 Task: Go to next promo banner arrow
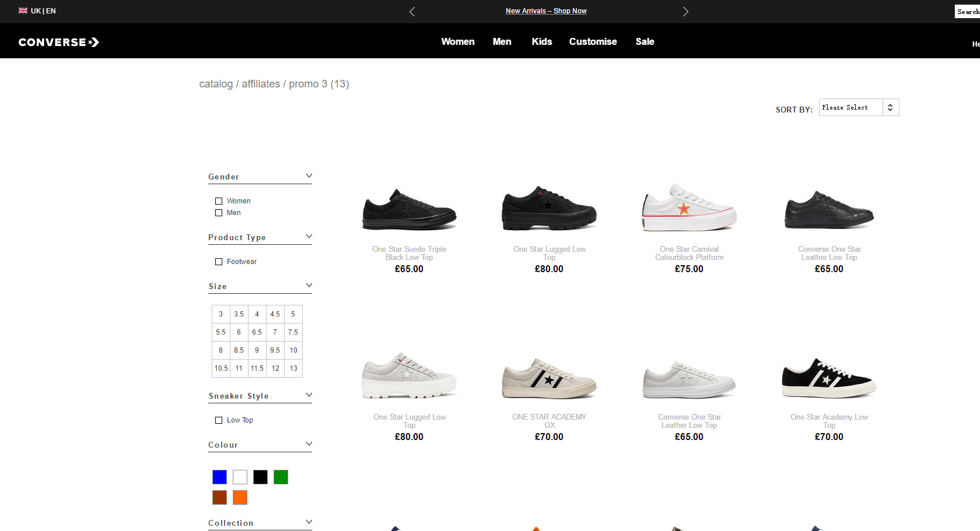click(685, 12)
